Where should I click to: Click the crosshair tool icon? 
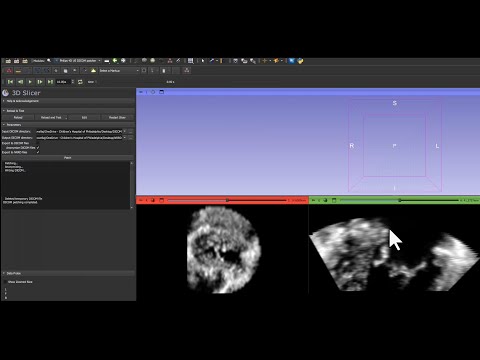(265, 61)
